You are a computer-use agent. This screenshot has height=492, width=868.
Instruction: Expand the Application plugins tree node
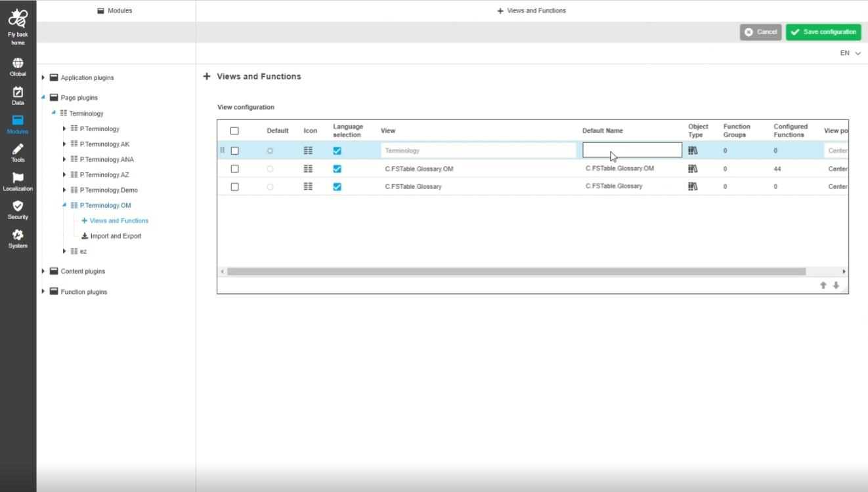(x=43, y=77)
